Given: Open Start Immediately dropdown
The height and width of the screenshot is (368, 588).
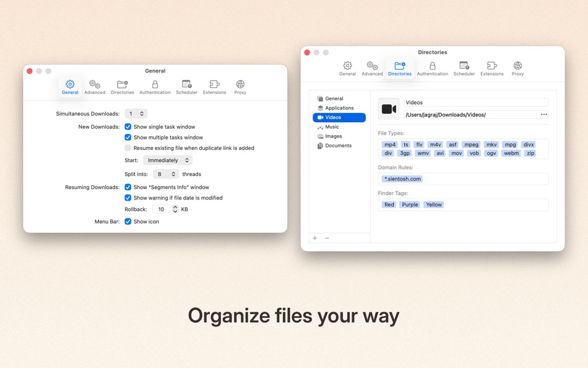Looking at the screenshot, I should tap(168, 160).
